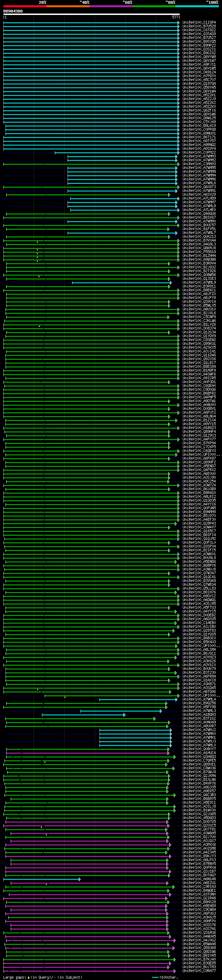The image size is (222, 980).
Task: Open hit UniRef100_B7U528
Action: click(199, 26)
